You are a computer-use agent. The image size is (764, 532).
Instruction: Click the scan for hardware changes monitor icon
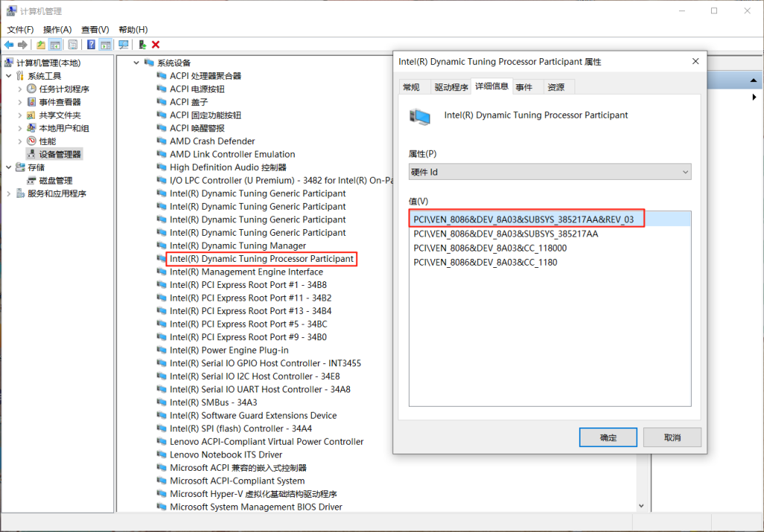click(123, 45)
